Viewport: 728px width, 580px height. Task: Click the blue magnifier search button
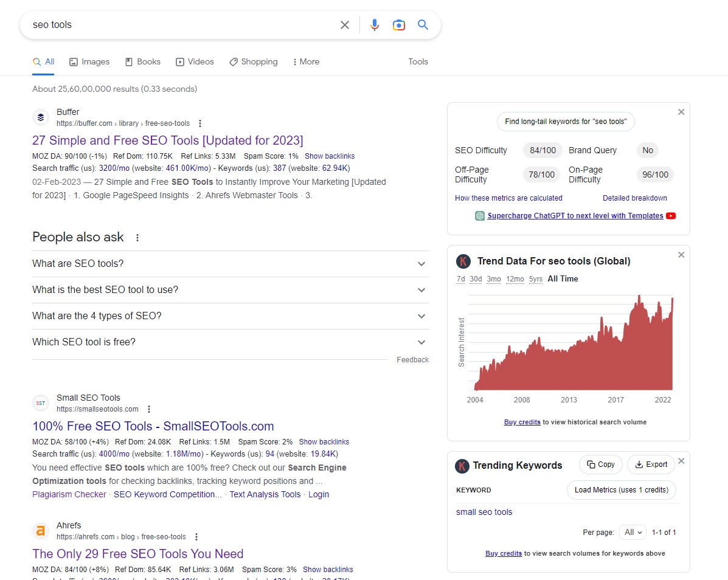423,24
